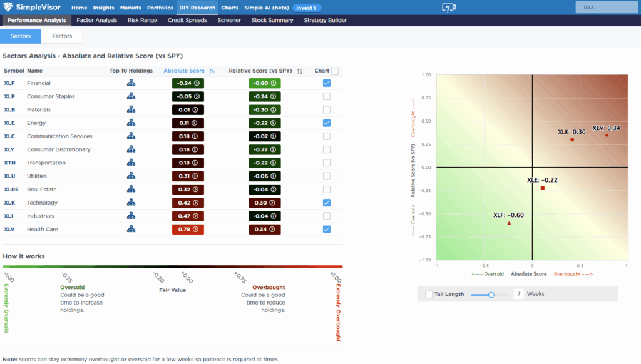Image resolution: width=641 pixels, height=364 pixels.
Task: Open the Risk Range tab
Action: tap(142, 20)
